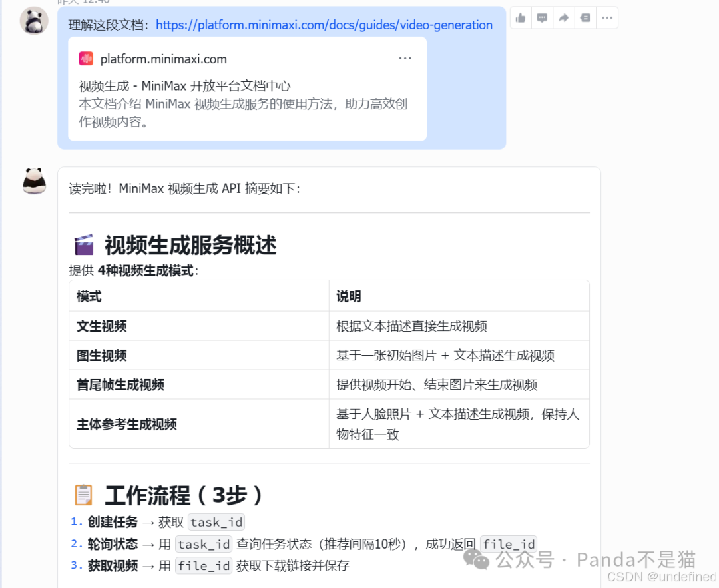Select the 图生视频 table cell
The image size is (719, 588).
(x=199, y=356)
